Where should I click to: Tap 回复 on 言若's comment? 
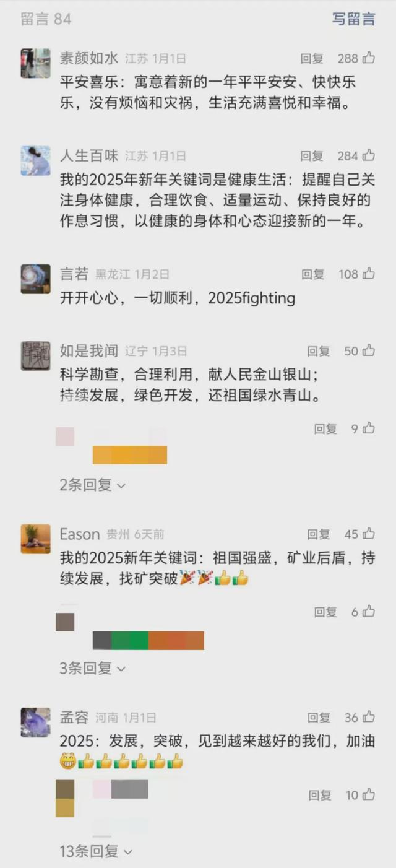pyautogui.click(x=312, y=274)
